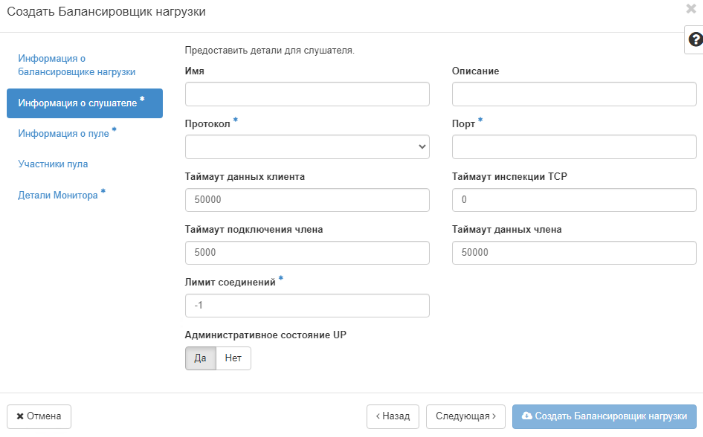Click the Назад button
The image size is (703, 437).
tap(392, 416)
